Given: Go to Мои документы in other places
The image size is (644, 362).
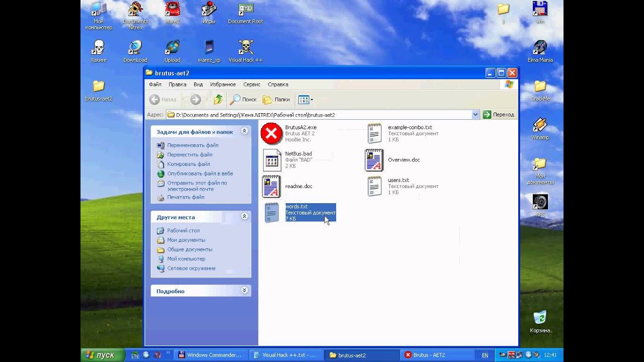Looking at the screenshot, I should click(186, 240).
